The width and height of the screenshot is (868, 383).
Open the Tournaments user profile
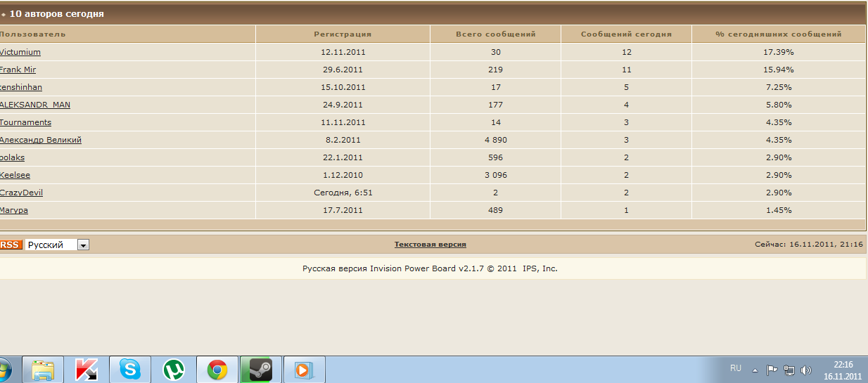[x=26, y=122]
